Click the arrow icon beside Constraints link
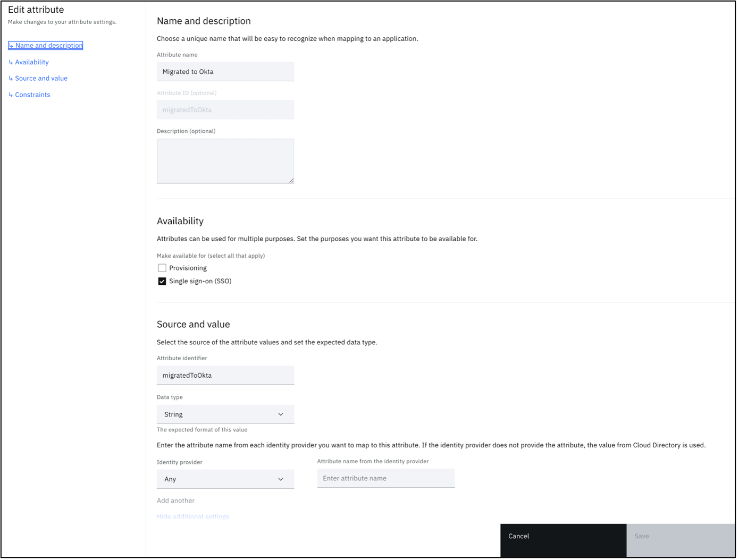 [x=11, y=94]
